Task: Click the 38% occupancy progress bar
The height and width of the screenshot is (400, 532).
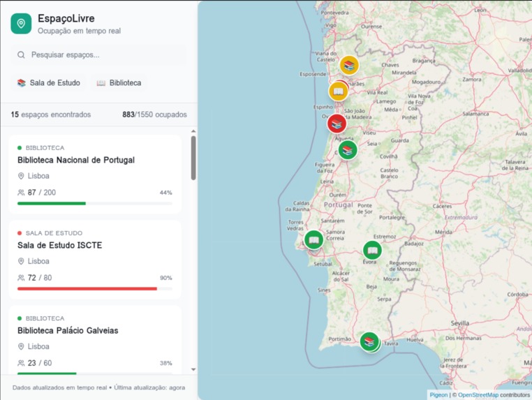Action: [x=95, y=373]
